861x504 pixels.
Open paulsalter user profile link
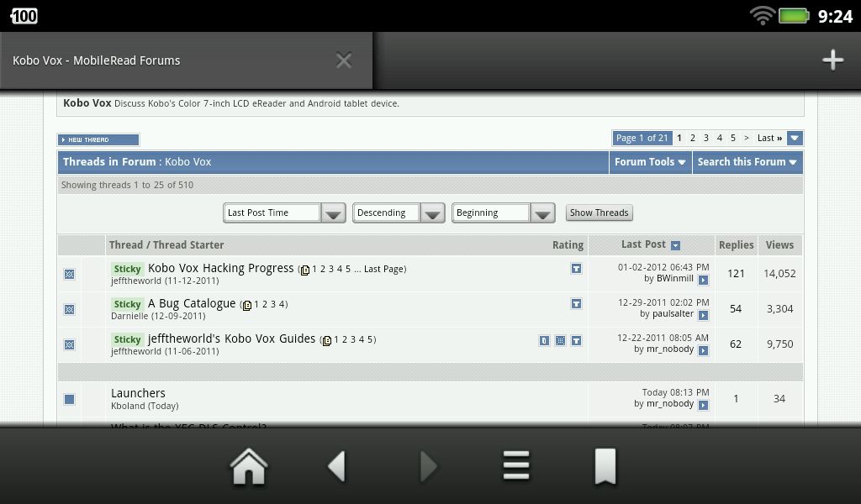(673, 313)
